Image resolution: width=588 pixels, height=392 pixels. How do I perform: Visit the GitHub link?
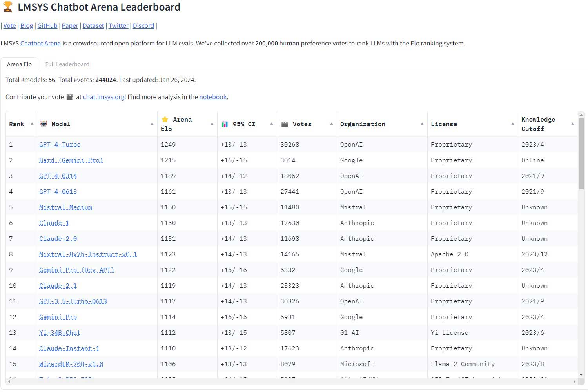point(47,25)
